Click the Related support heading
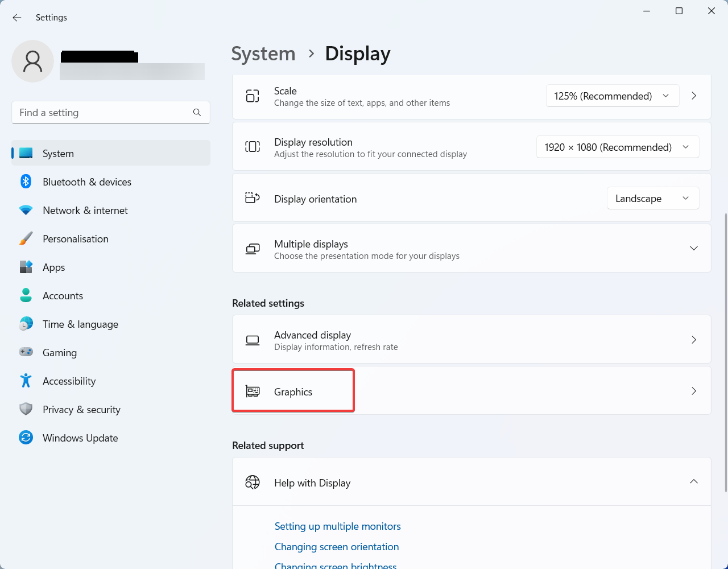This screenshot has height=569, width=728. (x=268, y=446)
